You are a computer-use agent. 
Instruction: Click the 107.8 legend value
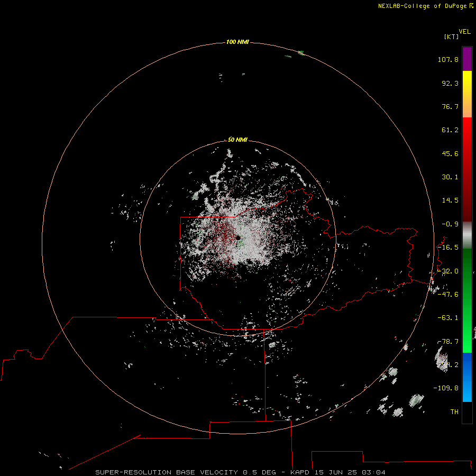[448, 59]
